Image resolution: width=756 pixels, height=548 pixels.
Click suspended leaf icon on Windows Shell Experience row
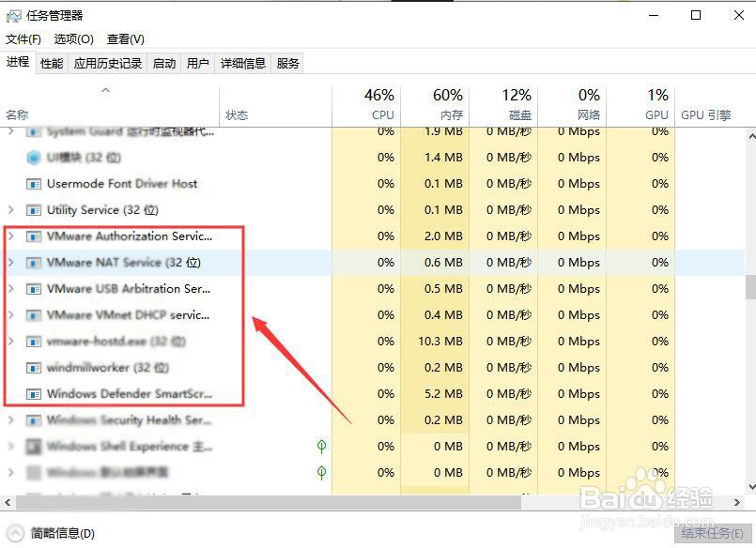tap(321, 447)
